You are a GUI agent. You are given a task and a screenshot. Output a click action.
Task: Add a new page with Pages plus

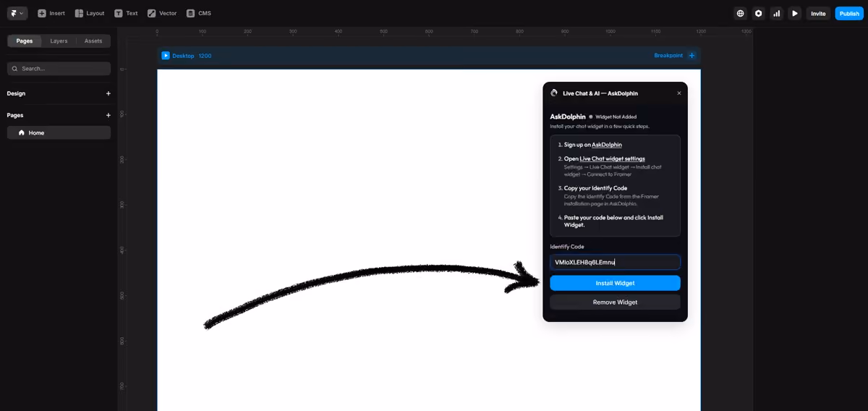click(x=109, y=115)
